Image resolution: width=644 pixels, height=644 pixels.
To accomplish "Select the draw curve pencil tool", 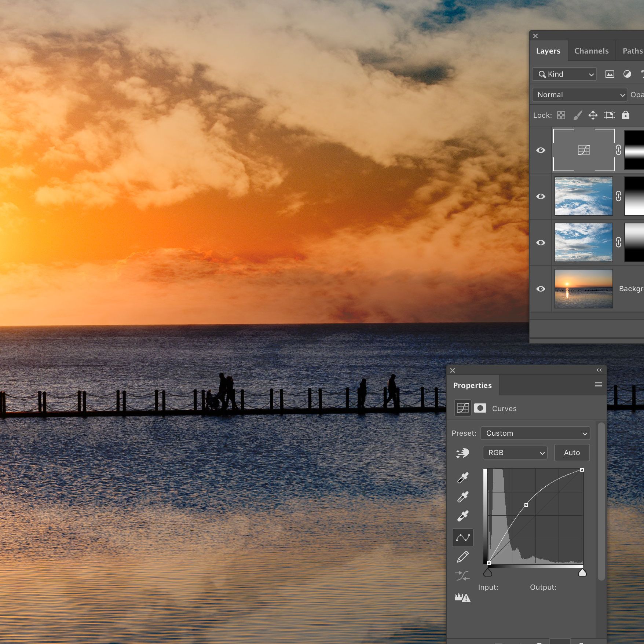I will [x=462, y=557].
